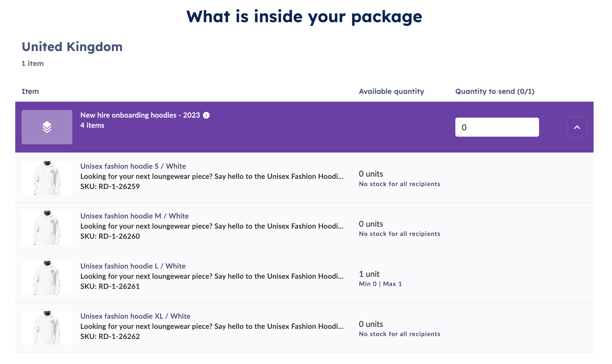Click the info icon beside New hire onboarding hoodies
612x364 pixels.
206,115
